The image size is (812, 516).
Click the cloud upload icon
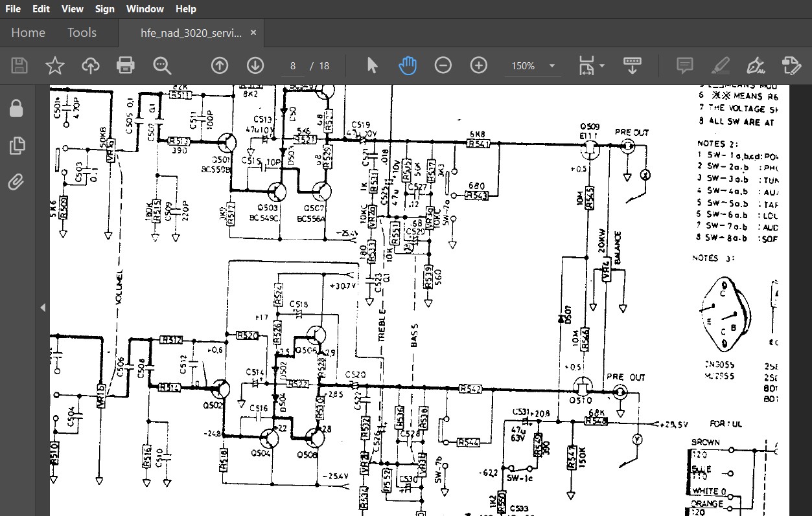[90, 65]
